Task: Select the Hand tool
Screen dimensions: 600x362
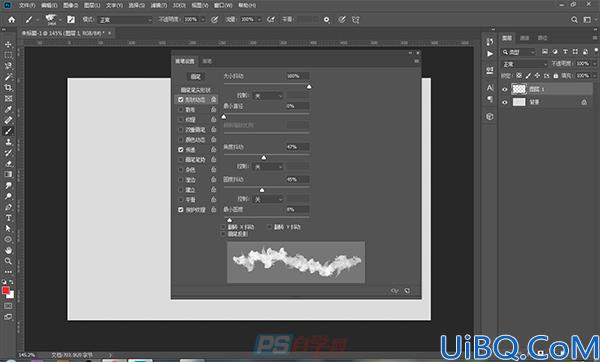Action: (8, 250)
